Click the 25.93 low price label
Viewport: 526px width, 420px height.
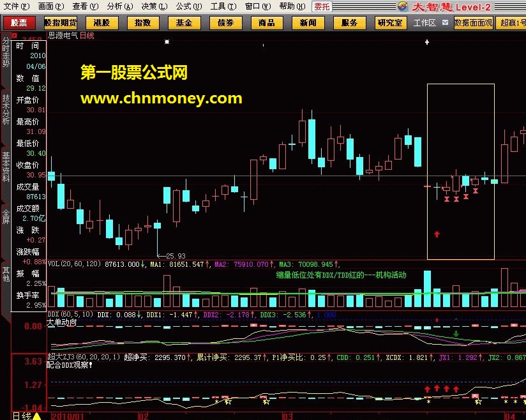[176, 255]
